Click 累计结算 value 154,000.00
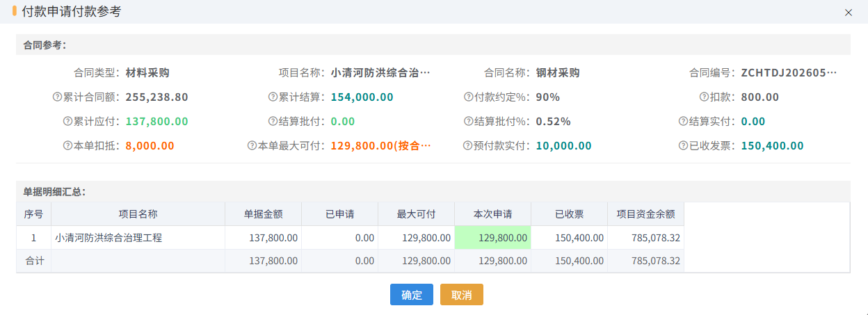This screenshot has height=315, width=868. (362, 97)
